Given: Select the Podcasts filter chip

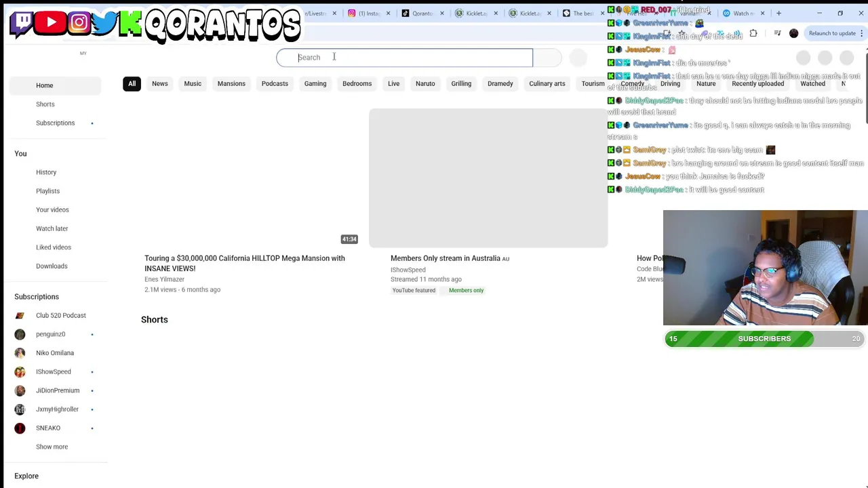Looking at the screenshot, I should click(x=275, y=83).
